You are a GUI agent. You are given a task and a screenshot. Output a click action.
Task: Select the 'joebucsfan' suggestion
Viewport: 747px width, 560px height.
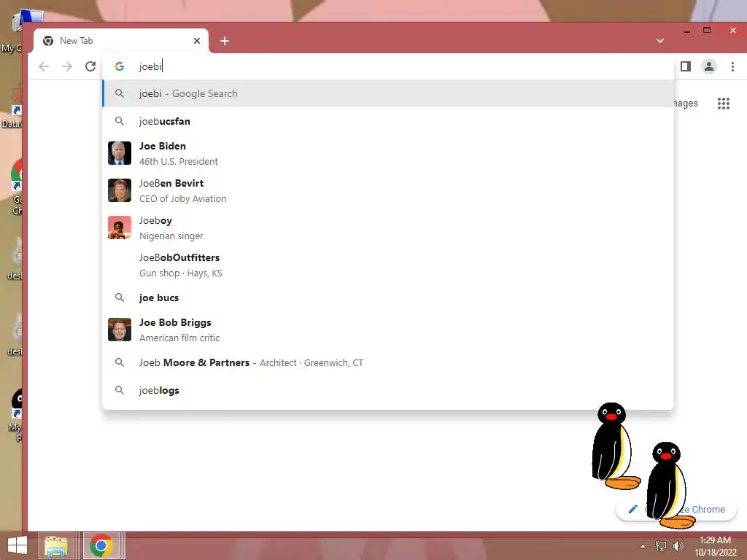(x=388, y=122)
